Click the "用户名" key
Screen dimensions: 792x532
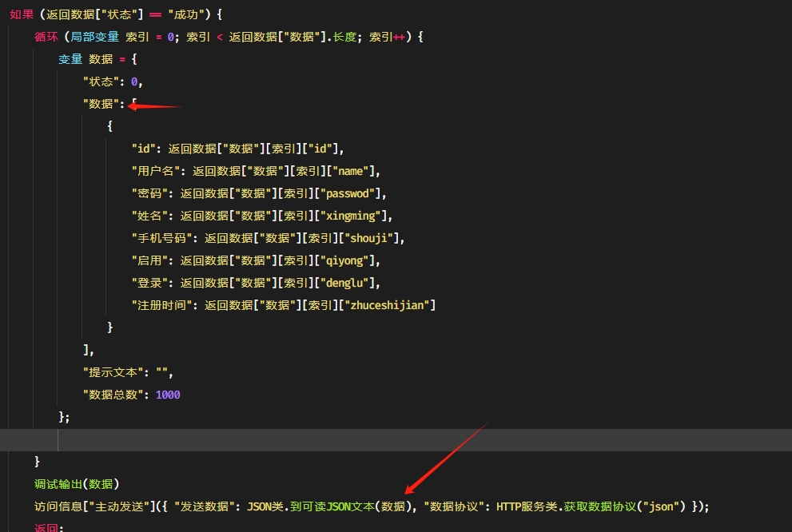tap(156, 171)
